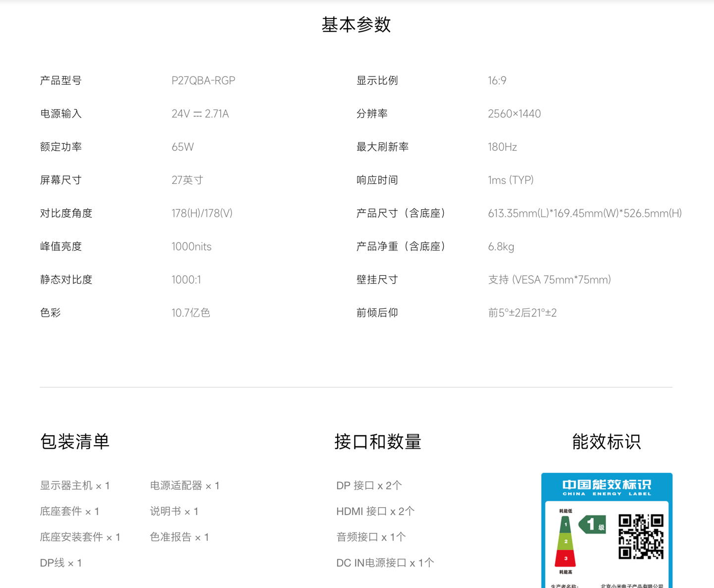Image resolution: width=714 pixels, height=588 pixels.
Task: Click the HDMI 接口 x 2个 entry
Action: [x=375, y=511]
